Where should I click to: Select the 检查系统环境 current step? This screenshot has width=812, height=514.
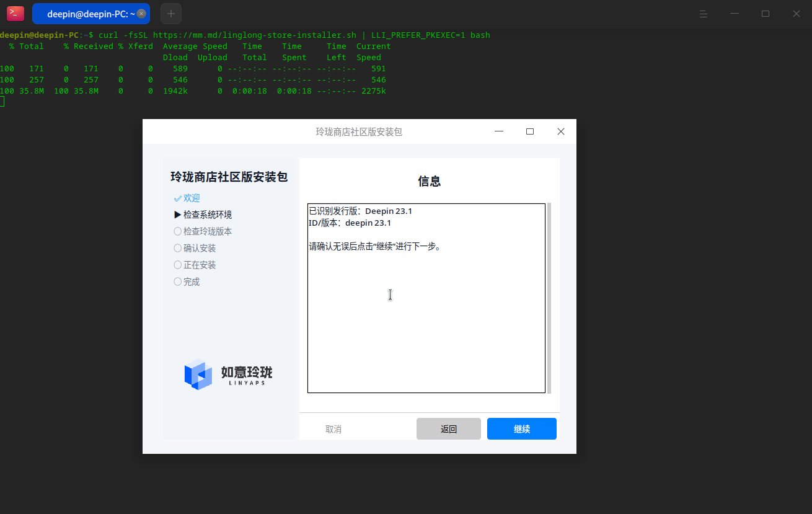203,215
